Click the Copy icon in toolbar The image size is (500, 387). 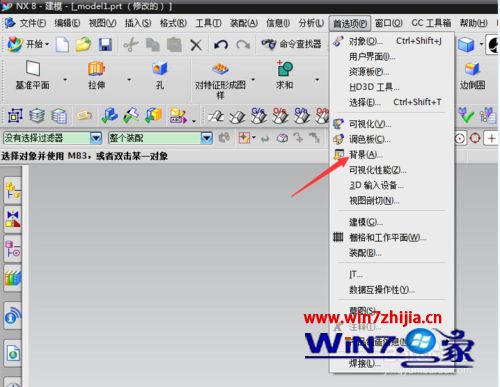click(153, 44)
